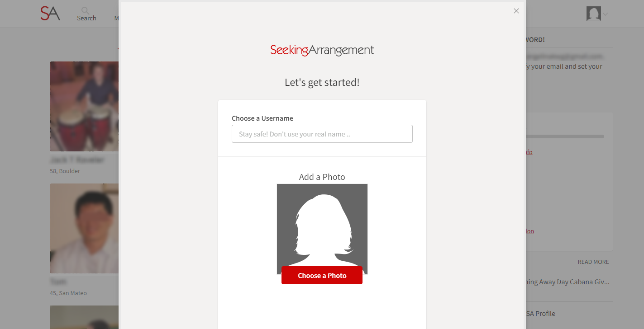Expand the account menu chevron beside avatar
This screenshot has height=329, width=644.
coord(605,14)
